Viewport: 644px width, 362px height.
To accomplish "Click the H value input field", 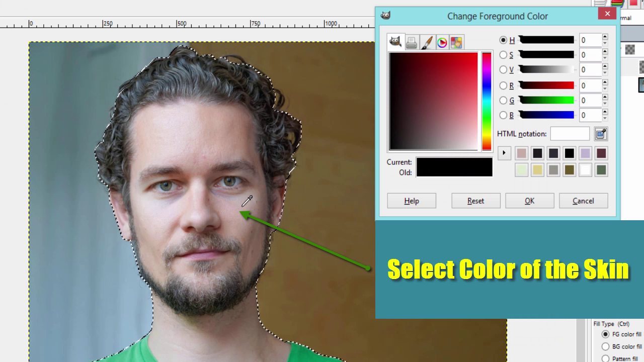I will click(x=590, y=40).
